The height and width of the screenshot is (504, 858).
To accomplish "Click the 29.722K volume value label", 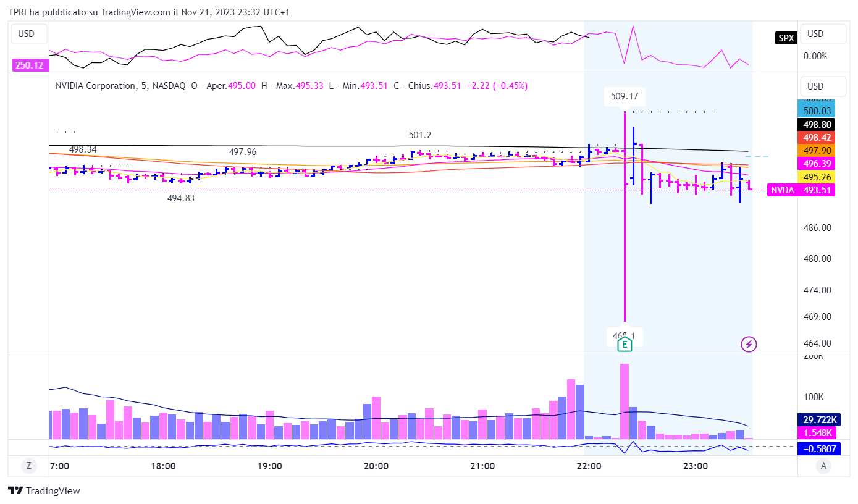I will tap(817, 419).
